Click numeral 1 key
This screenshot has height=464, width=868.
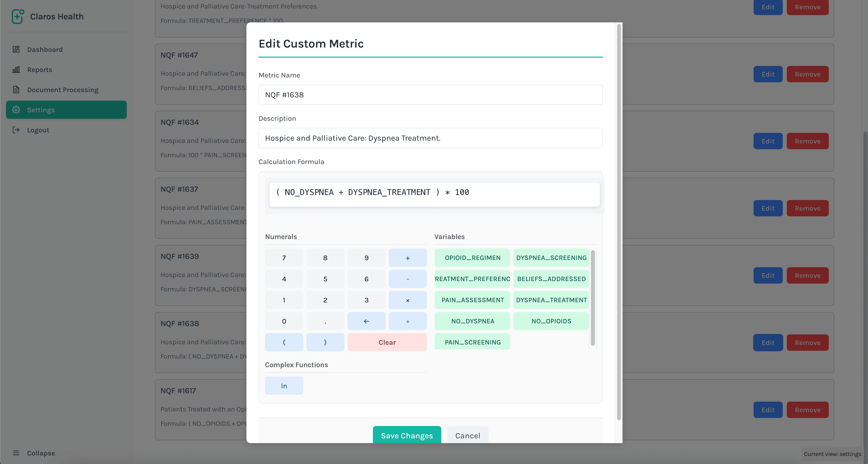(x=284, y=300)
